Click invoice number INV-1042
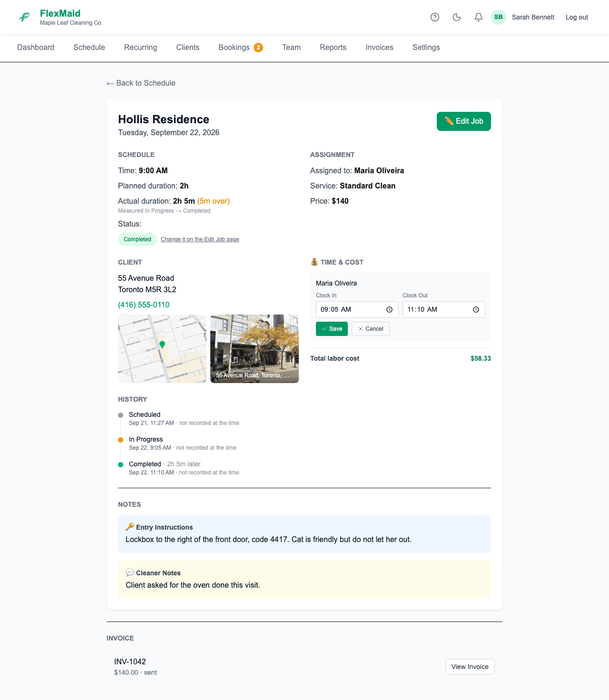This screenshot has height=700, width=609. (130, 662)
